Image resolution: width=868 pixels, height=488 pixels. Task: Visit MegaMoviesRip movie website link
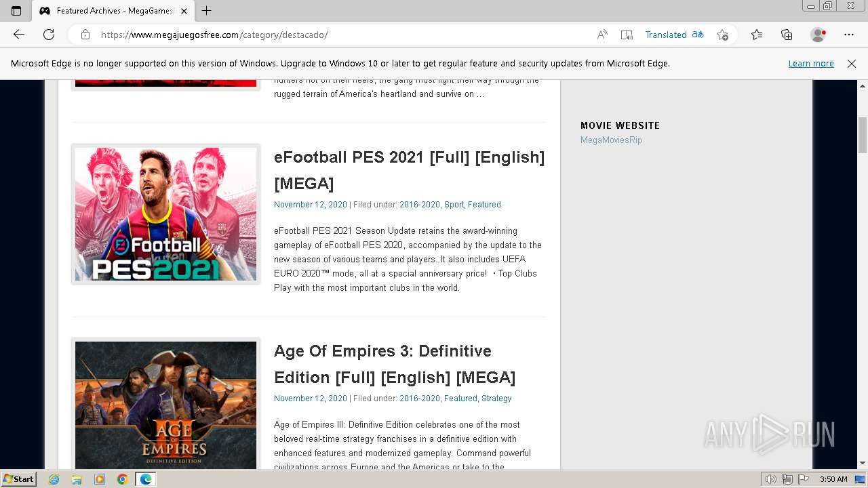611,140
